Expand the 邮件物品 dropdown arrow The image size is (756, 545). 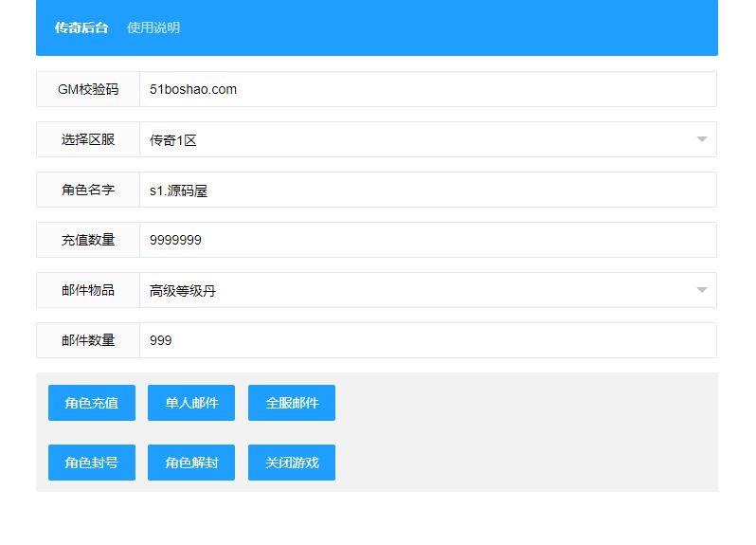[701, 290]
